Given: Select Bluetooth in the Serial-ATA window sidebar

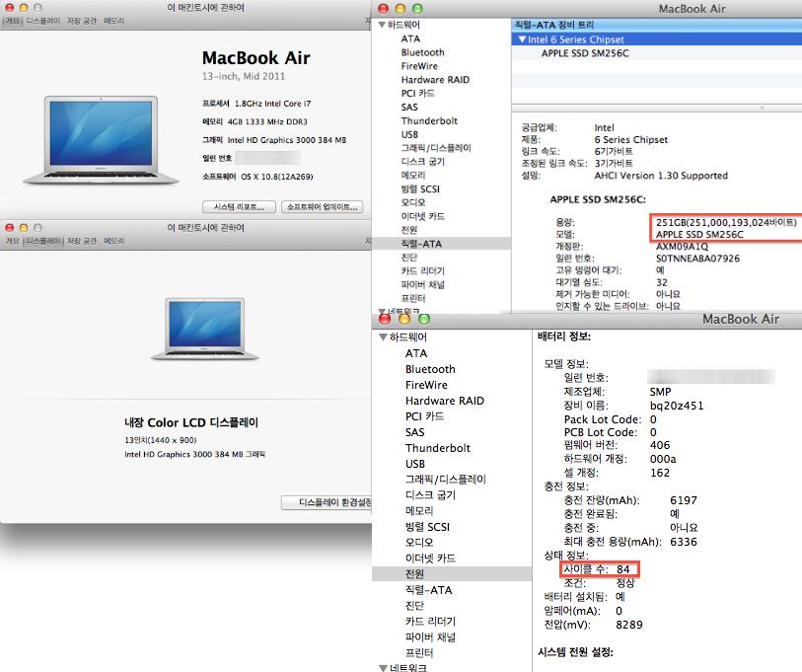Looking at the screenshot, I should (422, 52).
